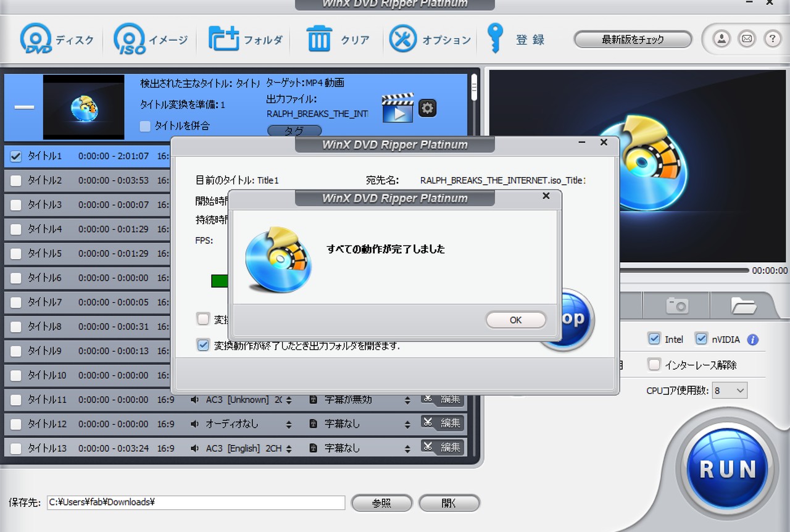790x532 pixels.
Task: Open audio track dropdown for title 11
Action: (289, 400)
